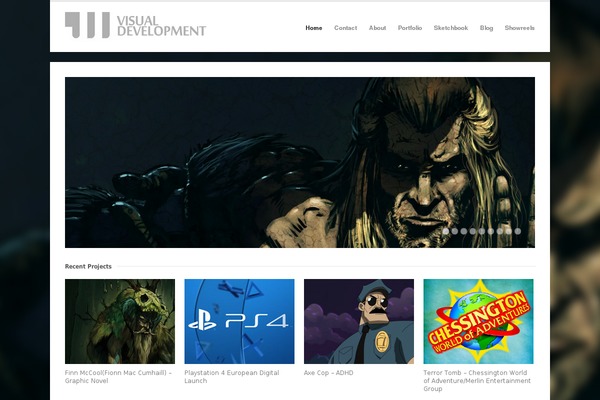Select the seventh slideshow pagination dot
The image size is (600, 400).
click(x=500, y=231)
